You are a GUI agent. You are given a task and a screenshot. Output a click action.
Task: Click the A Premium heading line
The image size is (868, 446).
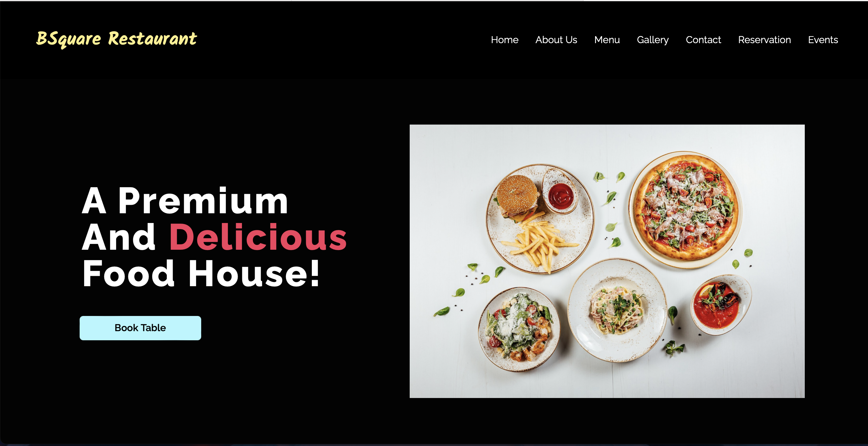(x=185, y=201)
